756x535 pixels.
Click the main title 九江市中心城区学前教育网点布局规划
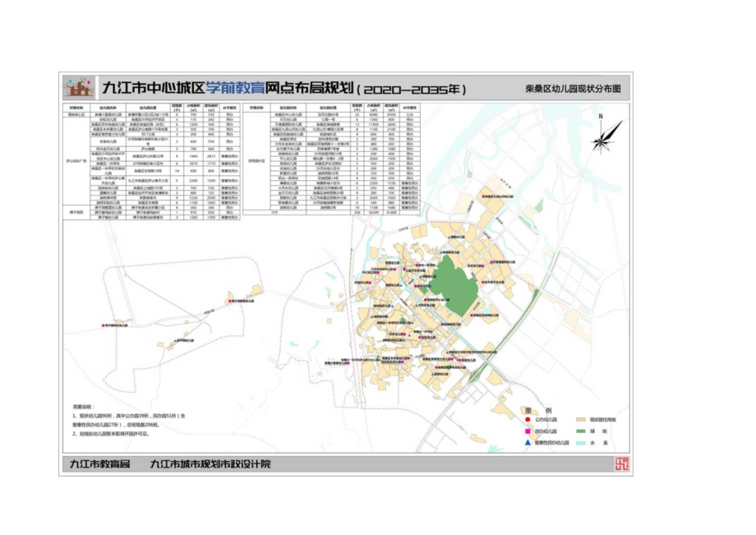click(x=230, y=85)
